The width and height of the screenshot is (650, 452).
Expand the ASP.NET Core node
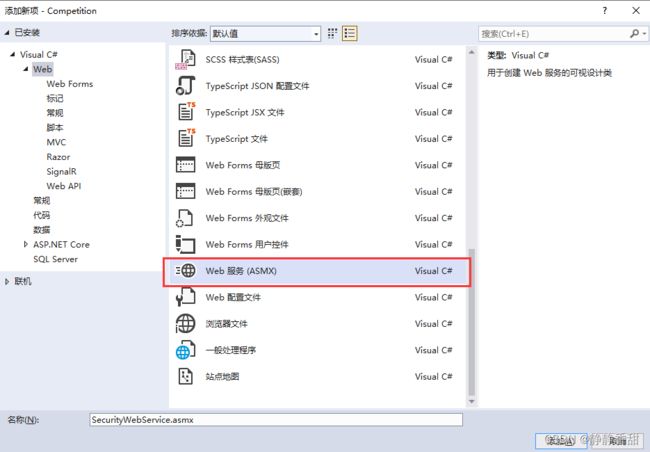click(26, 244)
